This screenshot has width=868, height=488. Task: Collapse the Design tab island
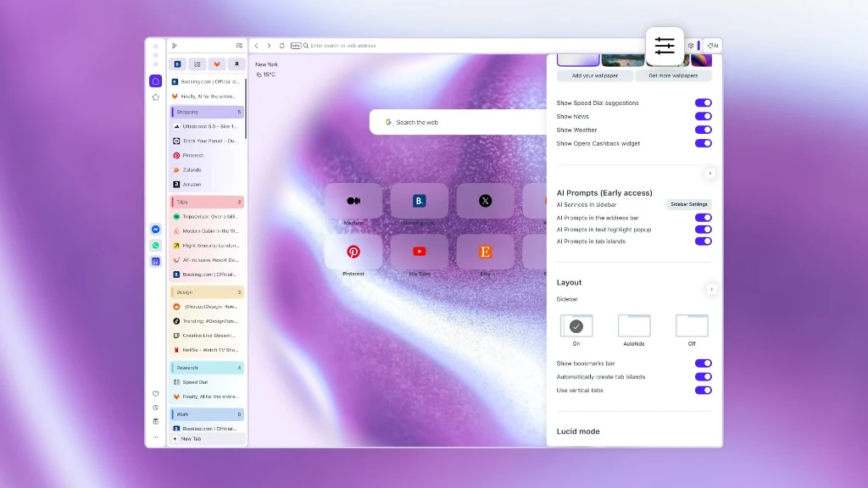207,292
